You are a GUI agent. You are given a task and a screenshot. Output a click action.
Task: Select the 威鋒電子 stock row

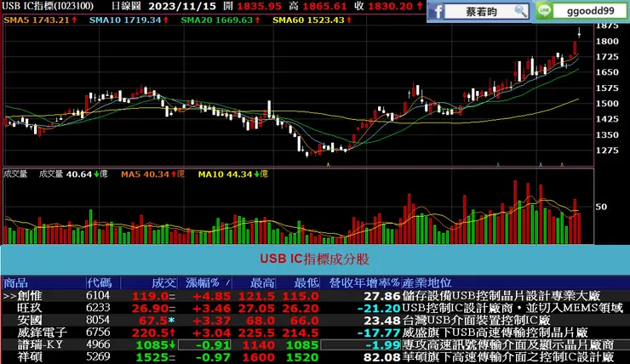click(315, 333)
